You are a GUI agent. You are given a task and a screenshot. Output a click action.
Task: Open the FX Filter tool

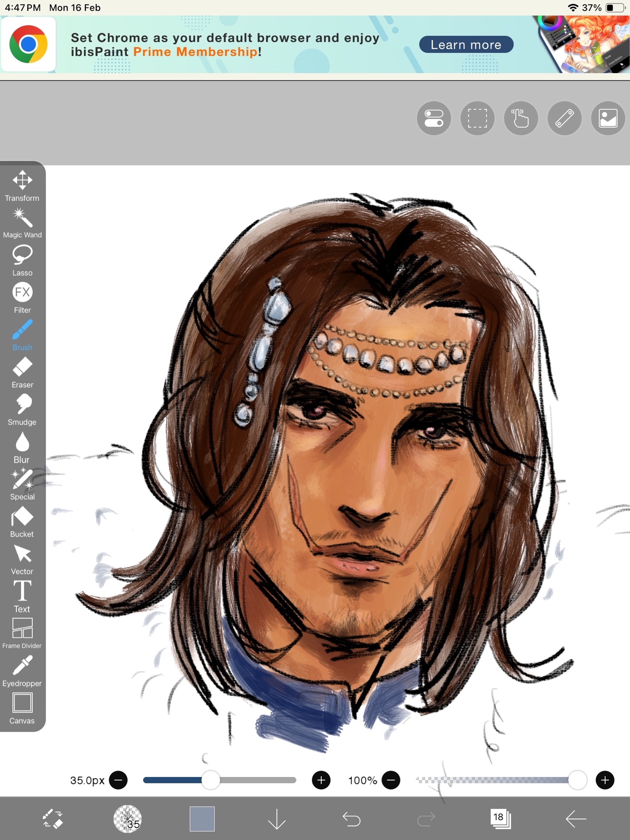click(22, 298)
